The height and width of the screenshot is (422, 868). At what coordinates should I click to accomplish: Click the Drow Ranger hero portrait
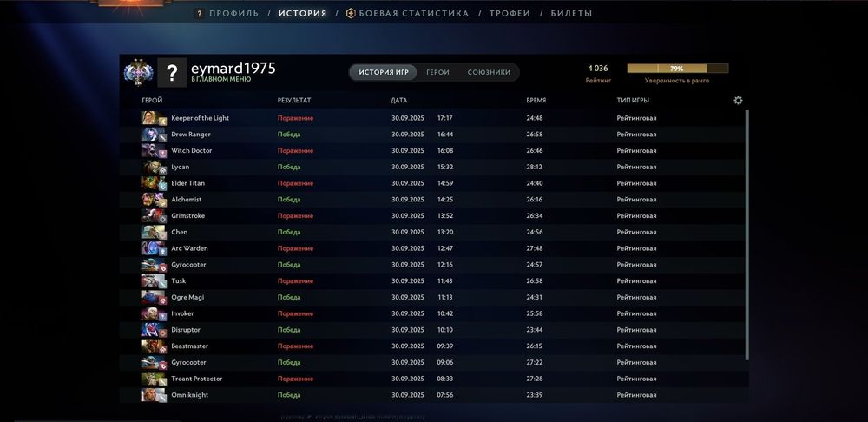[x=154, y=134]
